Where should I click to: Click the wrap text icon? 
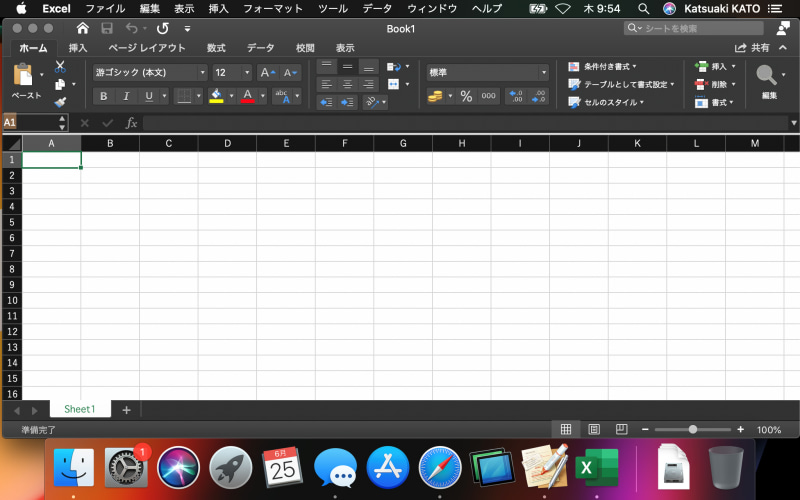click(x=393, y=67)
